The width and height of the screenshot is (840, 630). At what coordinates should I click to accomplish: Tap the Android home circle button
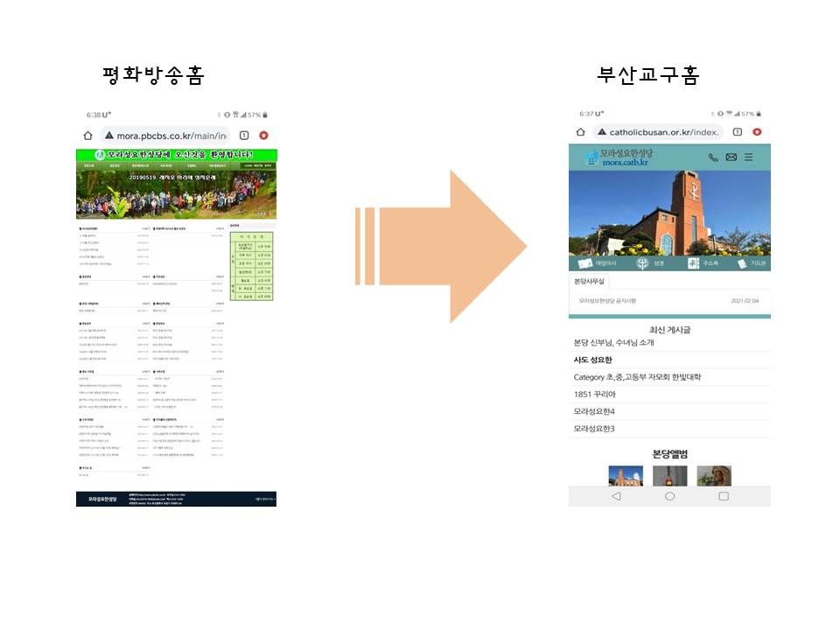pos(669,497)
